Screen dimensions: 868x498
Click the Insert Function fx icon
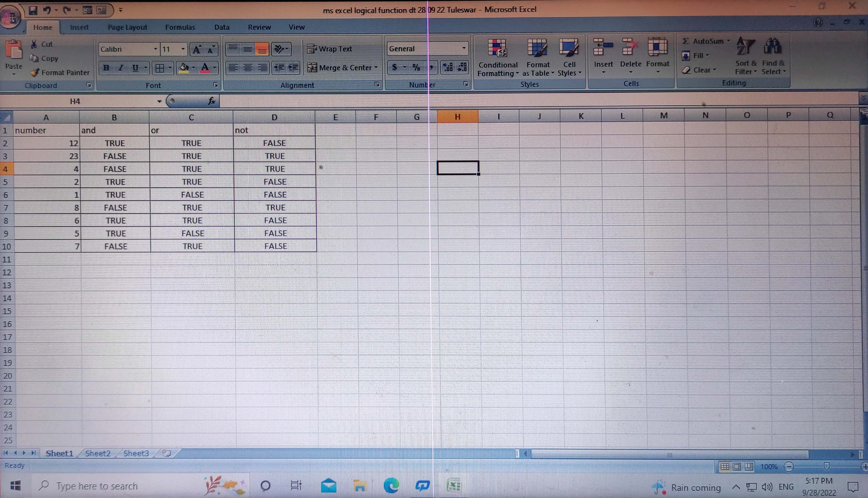point(211,101)
